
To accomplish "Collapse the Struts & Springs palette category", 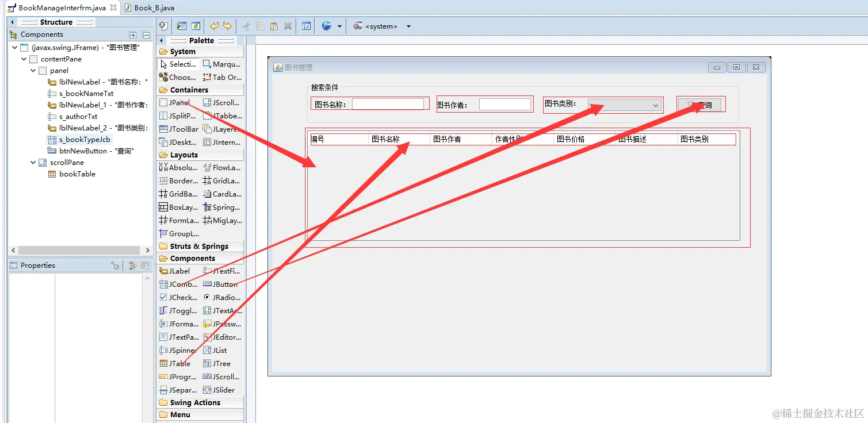I will point(200,247).
